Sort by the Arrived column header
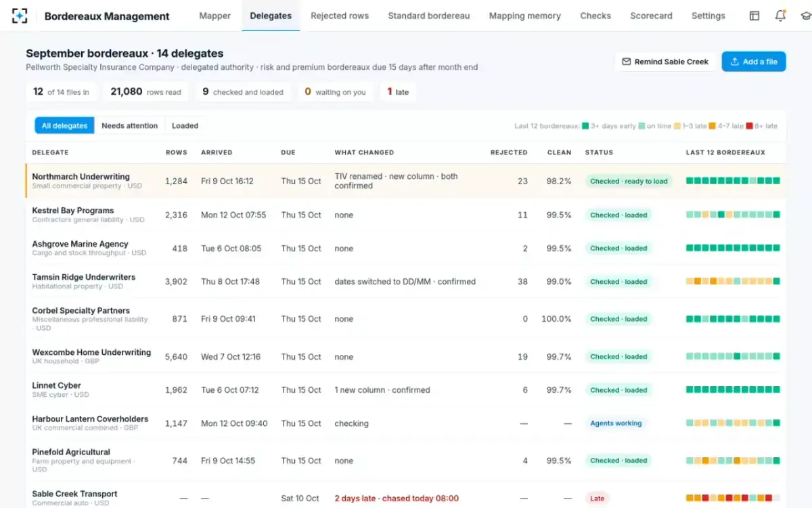The height and width of the screenshot is (508, 812). (217, 152)
